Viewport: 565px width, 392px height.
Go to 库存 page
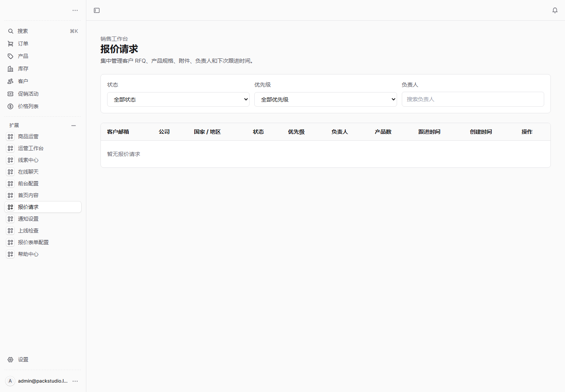[43, 69]
